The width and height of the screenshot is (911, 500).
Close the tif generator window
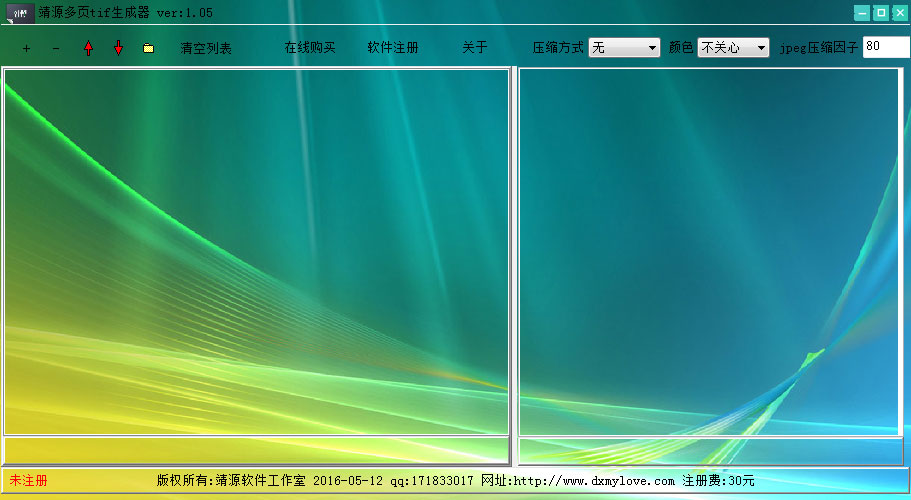click(900, 13)
